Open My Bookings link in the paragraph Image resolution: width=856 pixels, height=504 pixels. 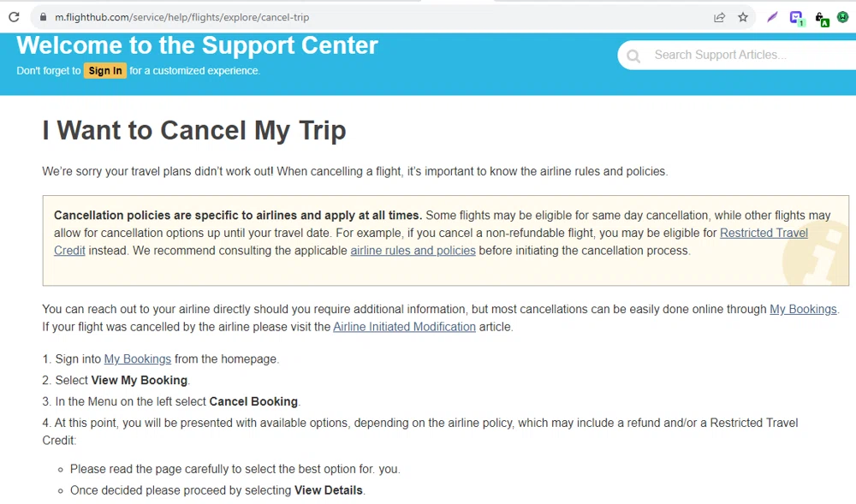tap(803, 309)
